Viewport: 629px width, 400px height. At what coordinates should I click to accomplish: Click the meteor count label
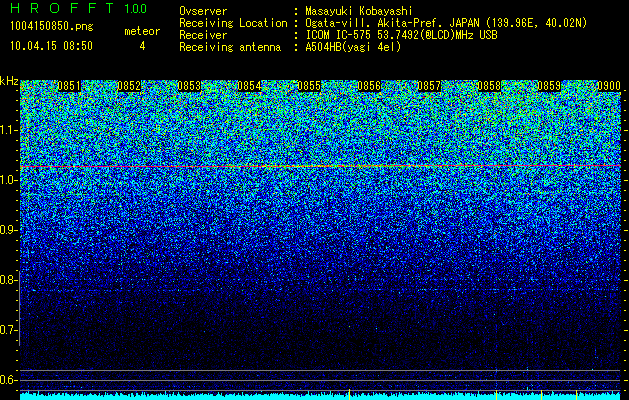(142, 31)
